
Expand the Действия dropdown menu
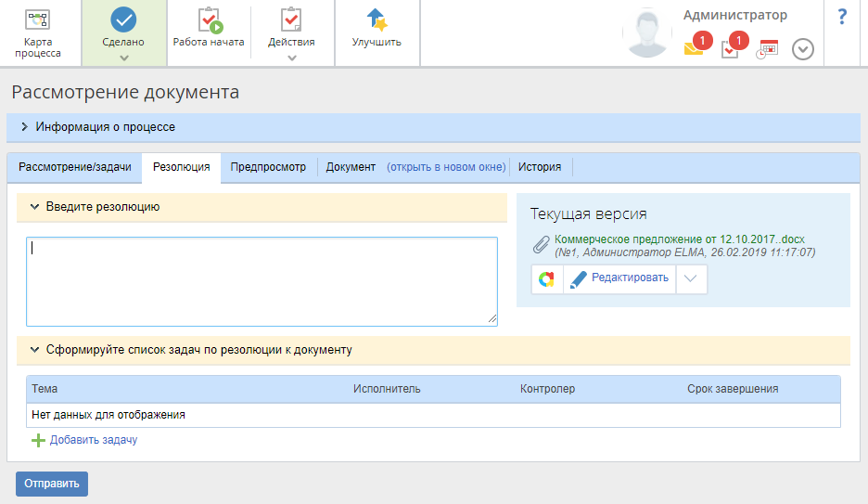(291, 58)
